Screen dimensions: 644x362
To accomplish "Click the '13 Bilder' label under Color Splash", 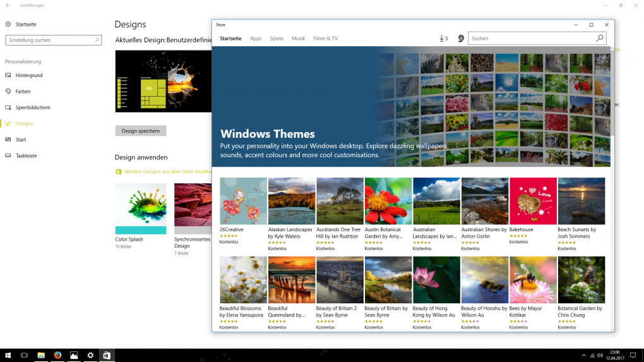I will (x=123, y=246).
